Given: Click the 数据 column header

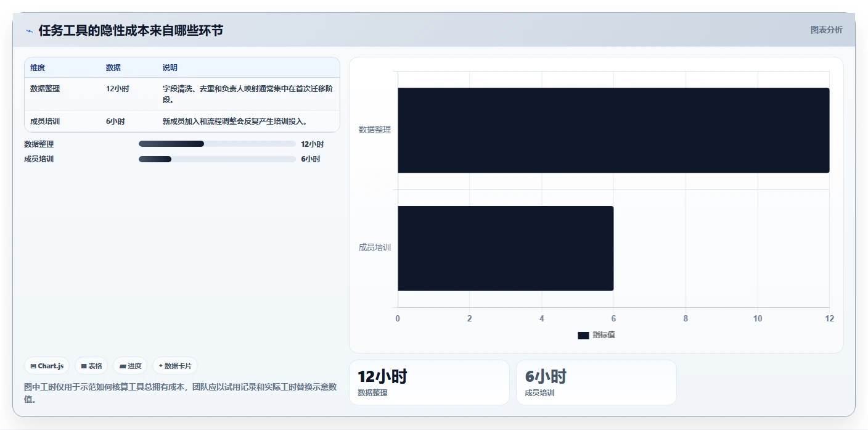Looking at the screenshot, I should coord(113,68).
